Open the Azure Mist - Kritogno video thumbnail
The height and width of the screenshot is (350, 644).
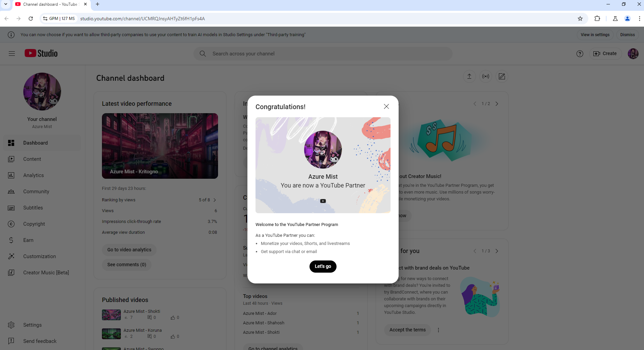[x=160, y=146]
